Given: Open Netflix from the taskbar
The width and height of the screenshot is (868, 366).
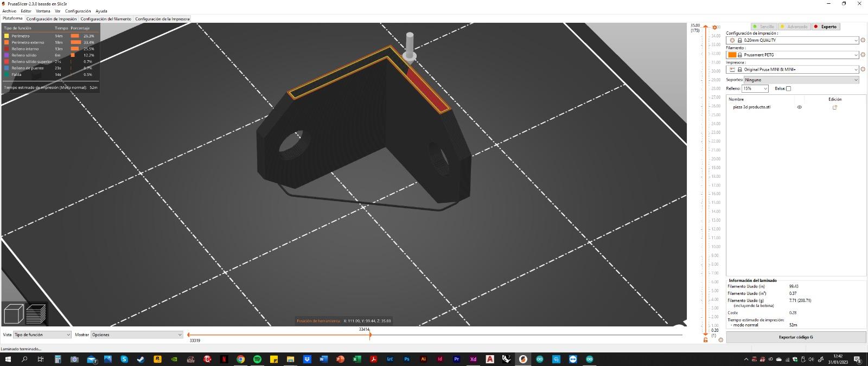Looking at the screenshot, I should point(224,359).
